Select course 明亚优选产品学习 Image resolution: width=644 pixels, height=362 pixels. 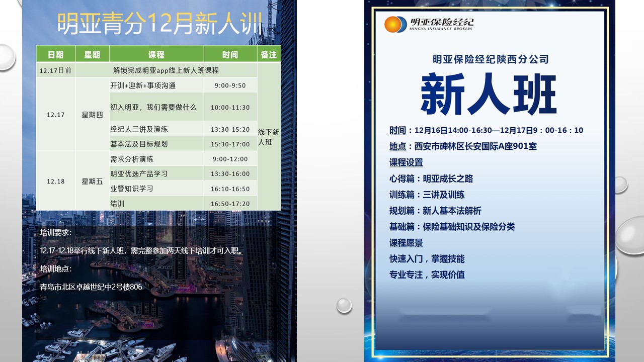coord(156,173)
